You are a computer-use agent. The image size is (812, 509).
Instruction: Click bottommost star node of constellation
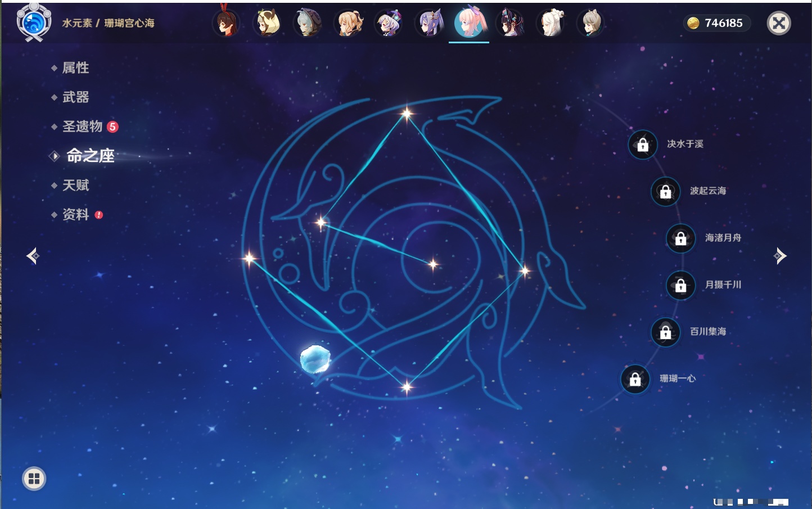[x=407, y=386]
